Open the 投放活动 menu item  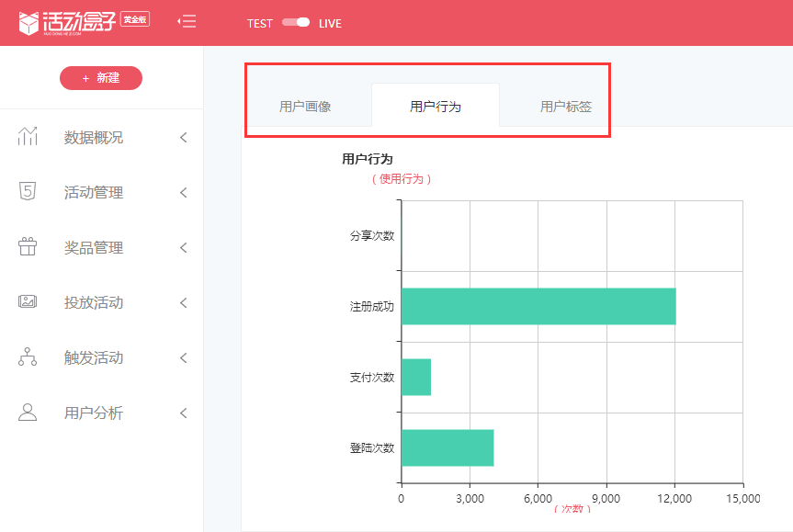pyautogui.click(x=94, y=302)
